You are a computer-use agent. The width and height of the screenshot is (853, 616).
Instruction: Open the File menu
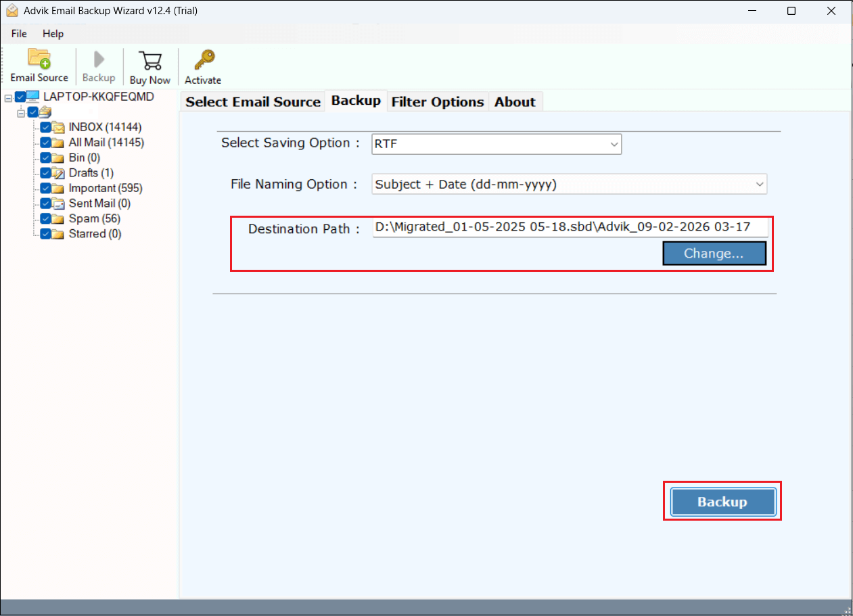click(x=19, y=34)
